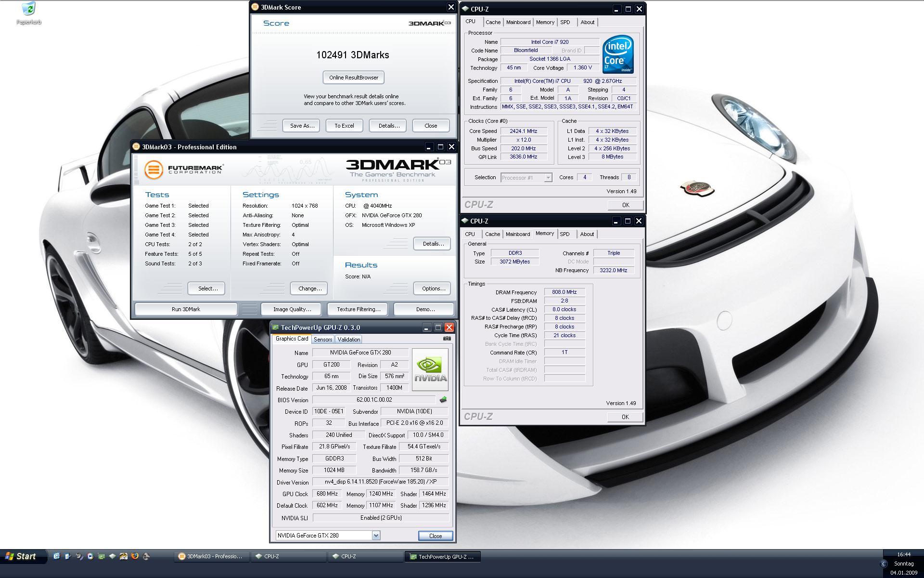Launch Internet Explorer from quick launch

click(57, 556)
